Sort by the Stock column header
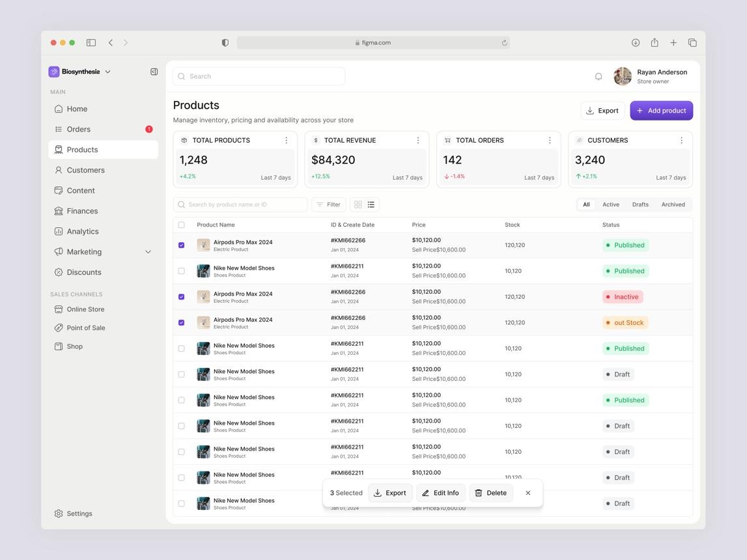The height and width of the screenshot is (560, 747). tap(512, 225)
